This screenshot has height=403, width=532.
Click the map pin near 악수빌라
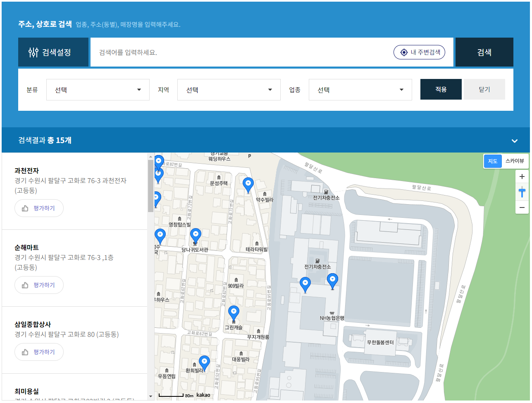click(248, 186)
